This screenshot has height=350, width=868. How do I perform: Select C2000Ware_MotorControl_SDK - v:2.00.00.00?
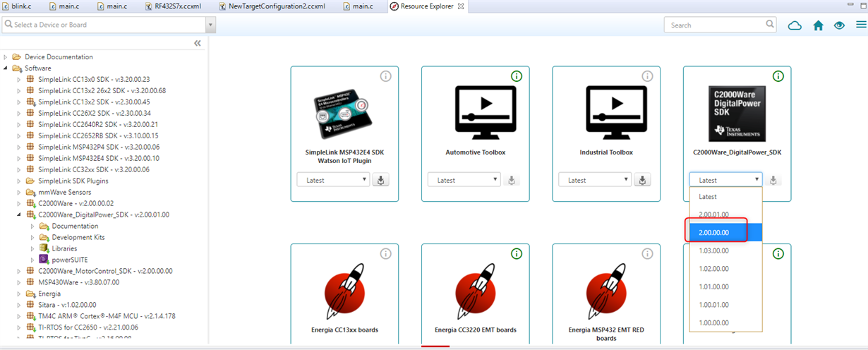[105, 271]
